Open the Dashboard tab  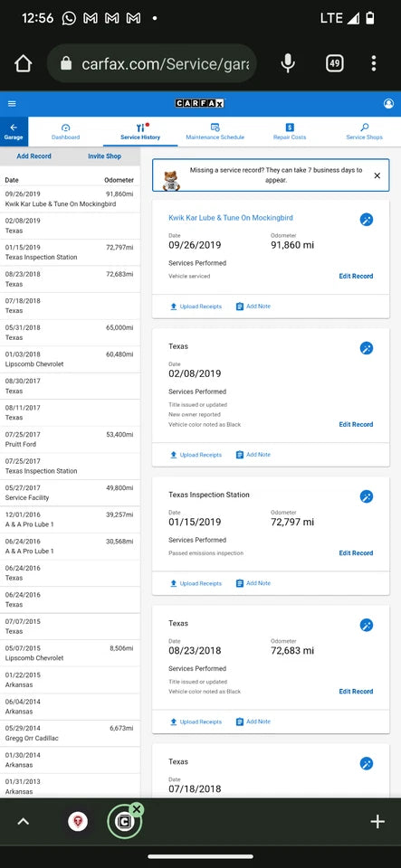point(65,132)
